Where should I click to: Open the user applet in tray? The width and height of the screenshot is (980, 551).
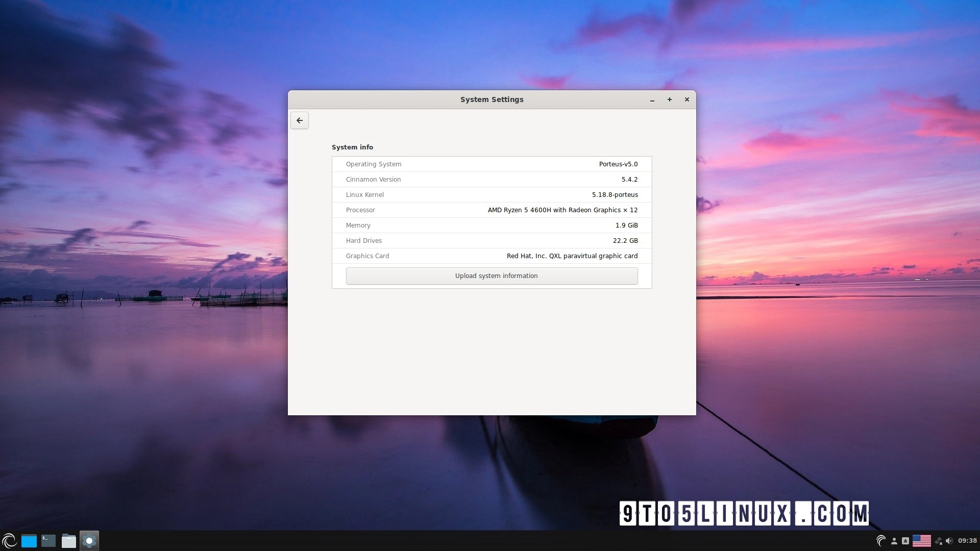(x=894, y=541)
